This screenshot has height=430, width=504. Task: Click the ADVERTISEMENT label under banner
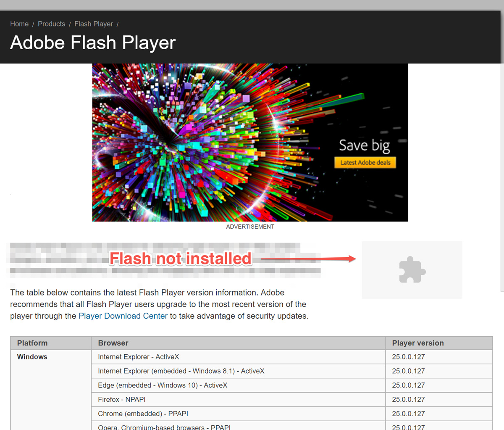250,227
